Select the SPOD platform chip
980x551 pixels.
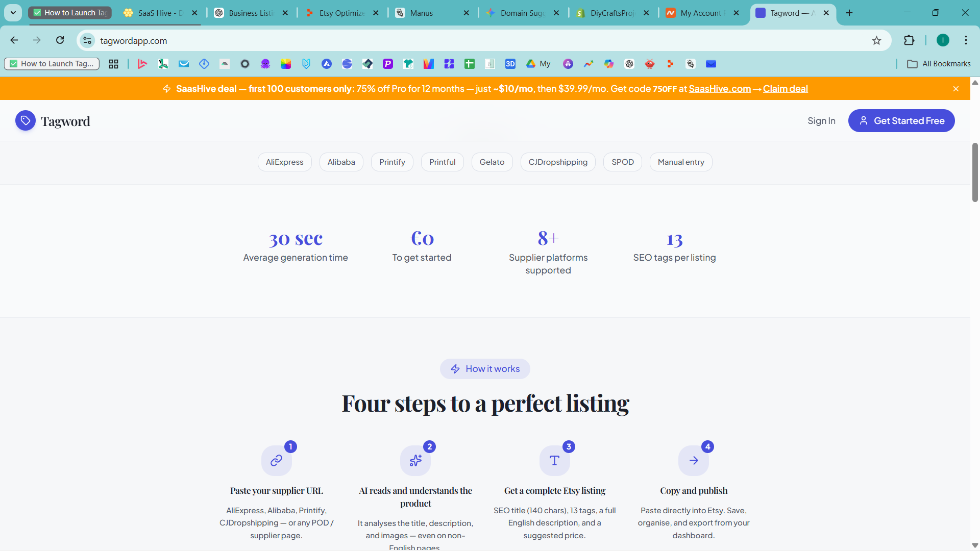(x=623, y=162)
